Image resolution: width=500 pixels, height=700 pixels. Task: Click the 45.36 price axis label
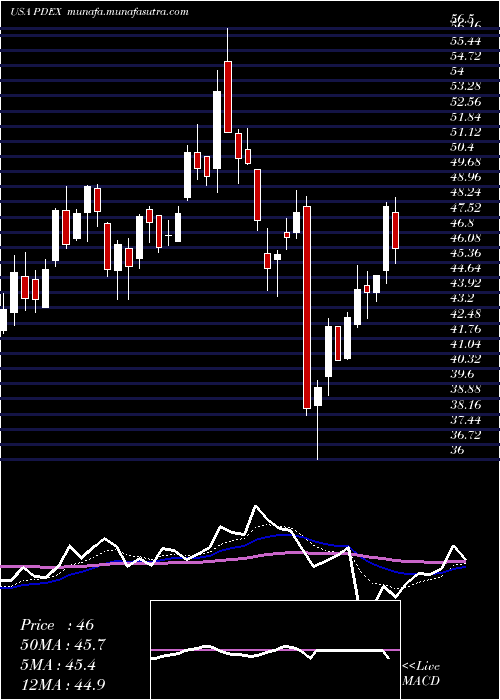coord(466,254)
